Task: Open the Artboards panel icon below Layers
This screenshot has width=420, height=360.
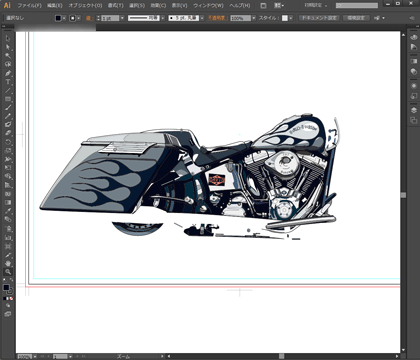Action: coord(414,120)
